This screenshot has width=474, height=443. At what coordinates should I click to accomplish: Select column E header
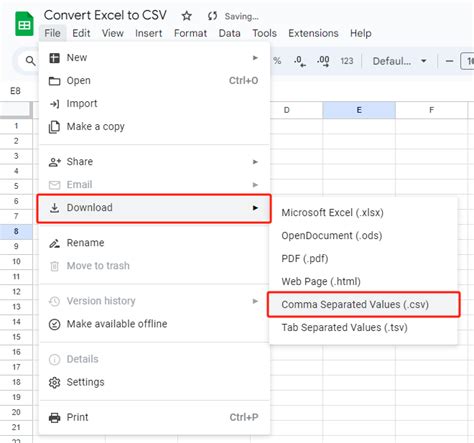pyautogui.click(x=359, y=110)
